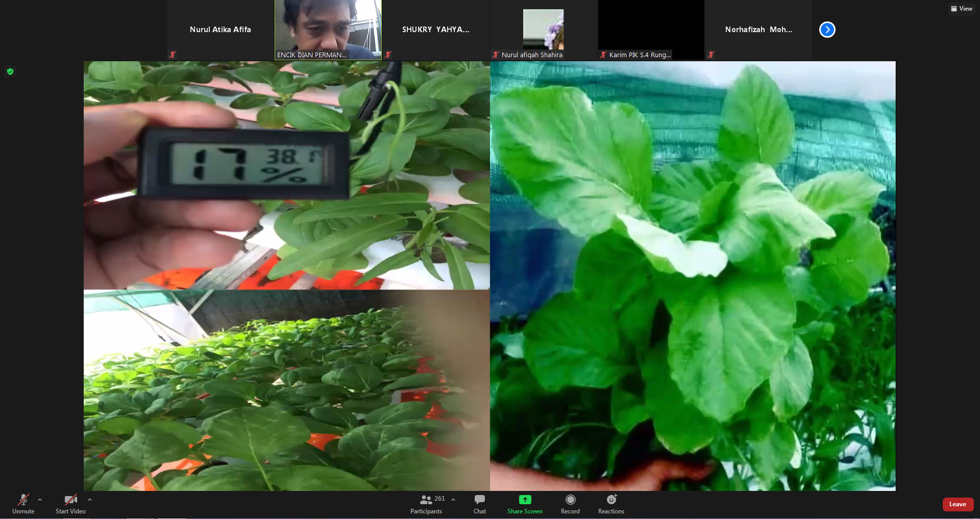This screenshot has height=519, width=980.
Task: Click Karim PIK S.4 Rung participant tile
Action: tap(651, 30)
